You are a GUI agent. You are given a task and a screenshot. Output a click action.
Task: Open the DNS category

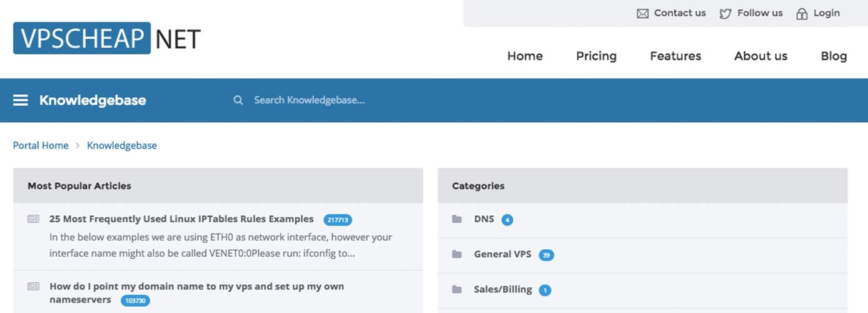pyautogui.click(x=484, y=219)
